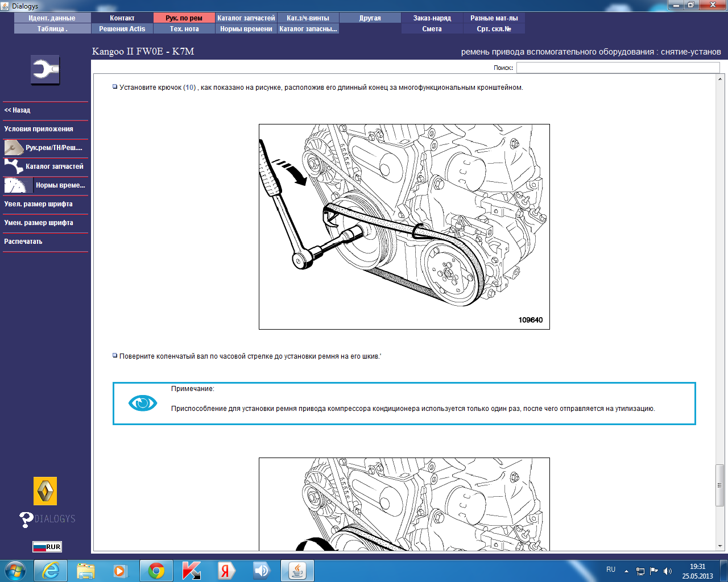The width and height of the screenshot is (728, 582).
Task: Show hidden tray icons arrow
Action: [627, 571]
